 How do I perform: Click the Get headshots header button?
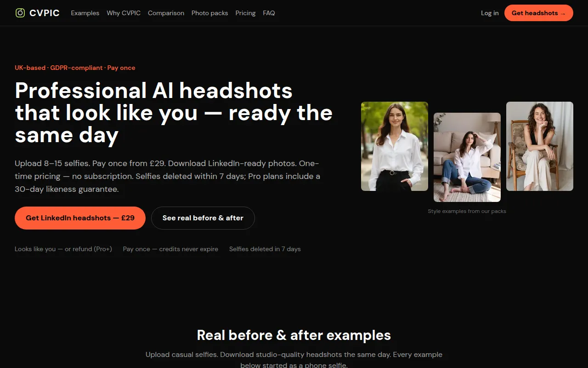point(538,13)
